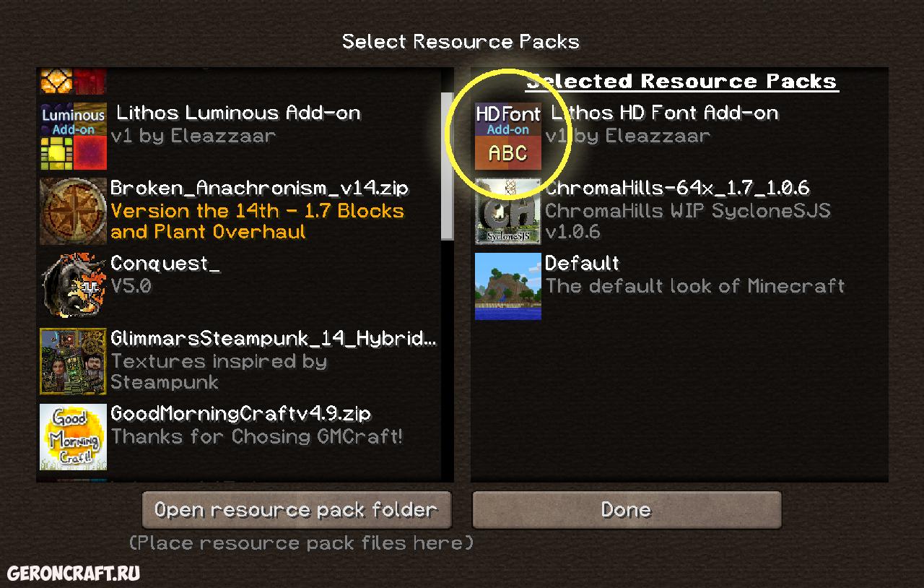This screenshot has height=588, width=924.
Task: Click Lithos Luminous Add-on entry title
Action: coord(238,113)
